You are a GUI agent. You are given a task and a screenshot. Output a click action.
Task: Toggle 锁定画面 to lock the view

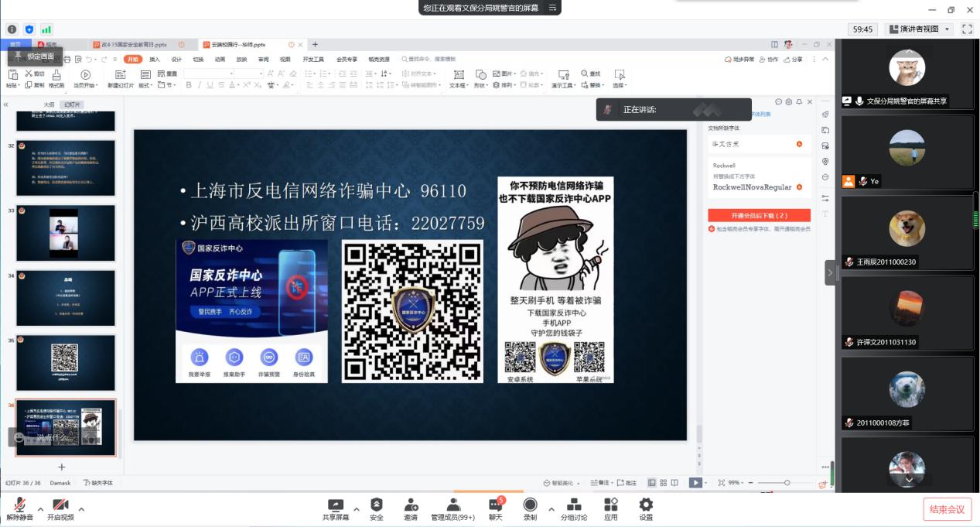point(35,56)
